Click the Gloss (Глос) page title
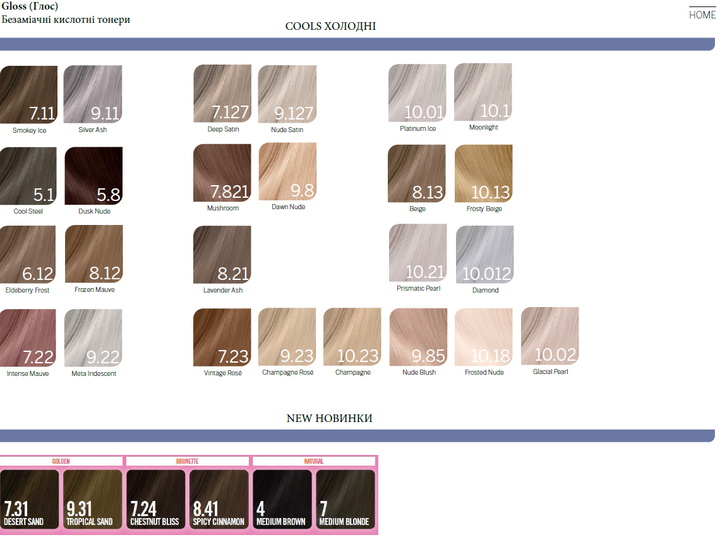The image size is (720, 539). point(30,6)
